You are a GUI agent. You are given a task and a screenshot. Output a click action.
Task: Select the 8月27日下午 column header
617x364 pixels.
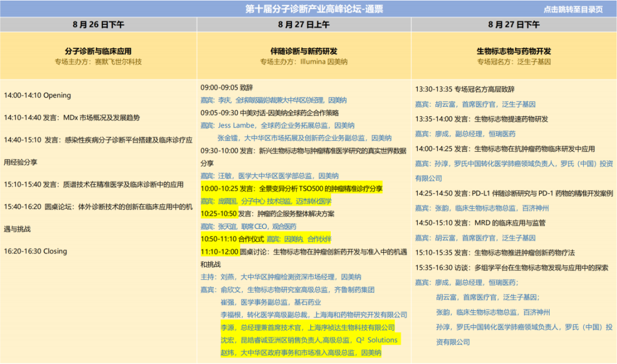click(514, 25)
